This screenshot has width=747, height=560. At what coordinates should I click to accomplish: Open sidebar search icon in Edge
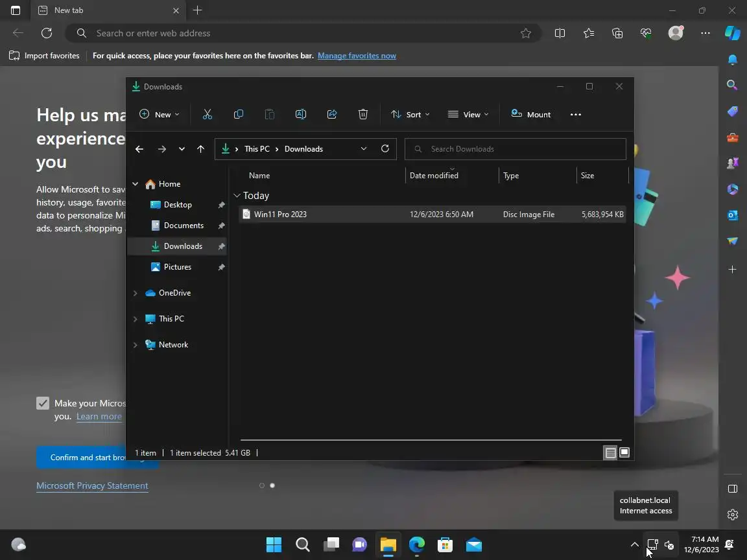pyautogui.click(x=732, y=85)
